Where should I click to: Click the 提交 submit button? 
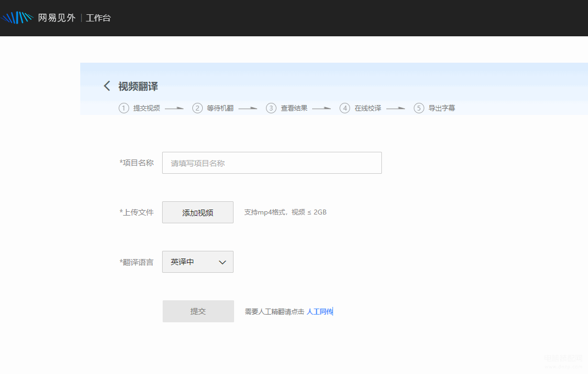pos(198,311)
